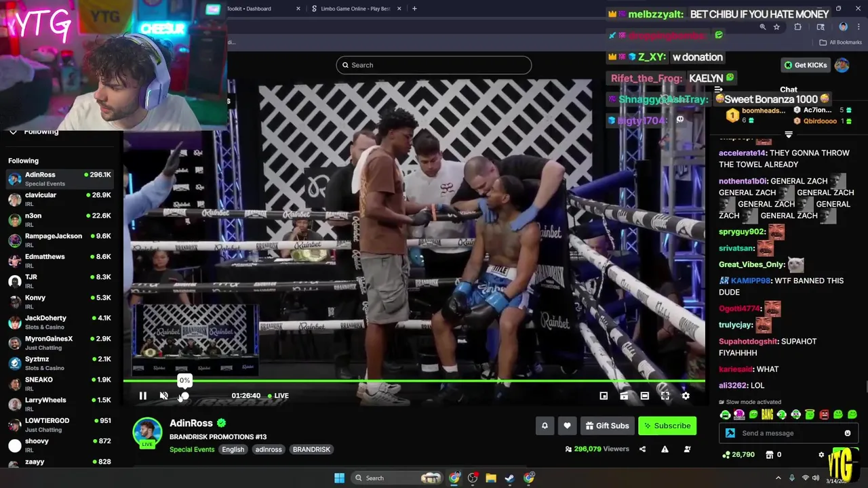Click the cast/clip icon in player controls
This screenshot has height=488, width=868.
pos(624,396)
